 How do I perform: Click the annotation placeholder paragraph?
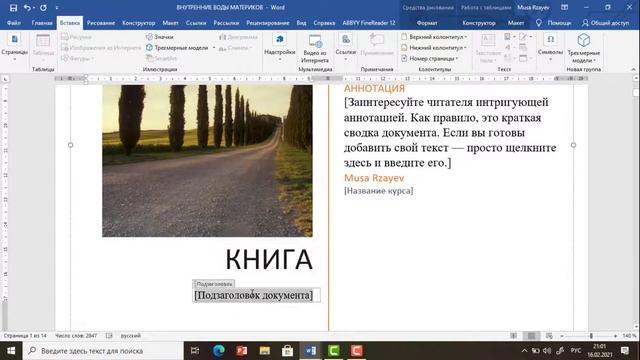(x=450, y=133)
